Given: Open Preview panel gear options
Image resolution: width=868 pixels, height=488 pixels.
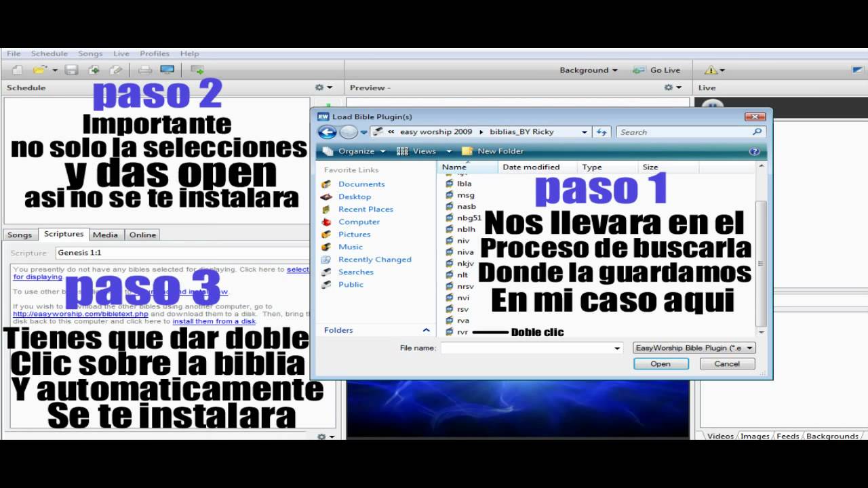Looking at the screenshot, I should pyautogui.click(x=672, y=87).
